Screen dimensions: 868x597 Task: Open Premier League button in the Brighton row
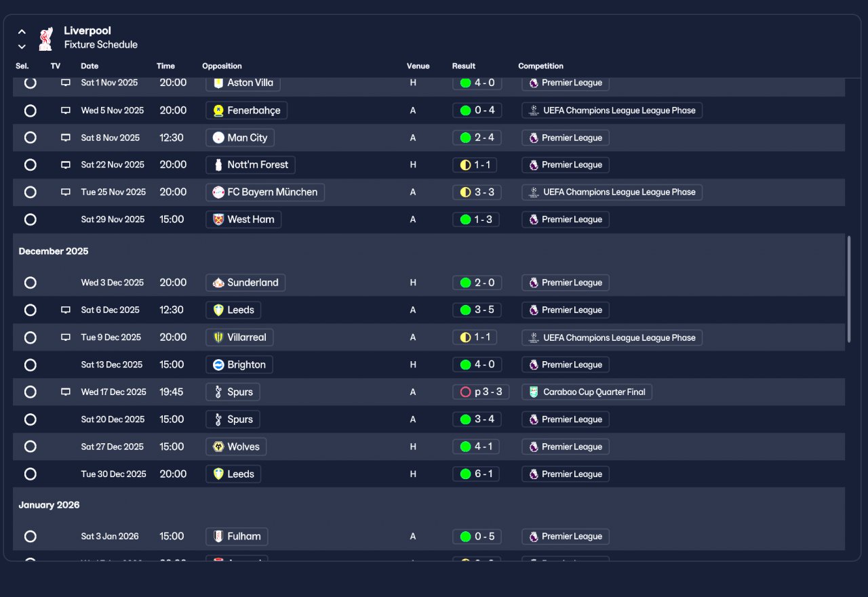pyautogui.click(x=566, y=365)
